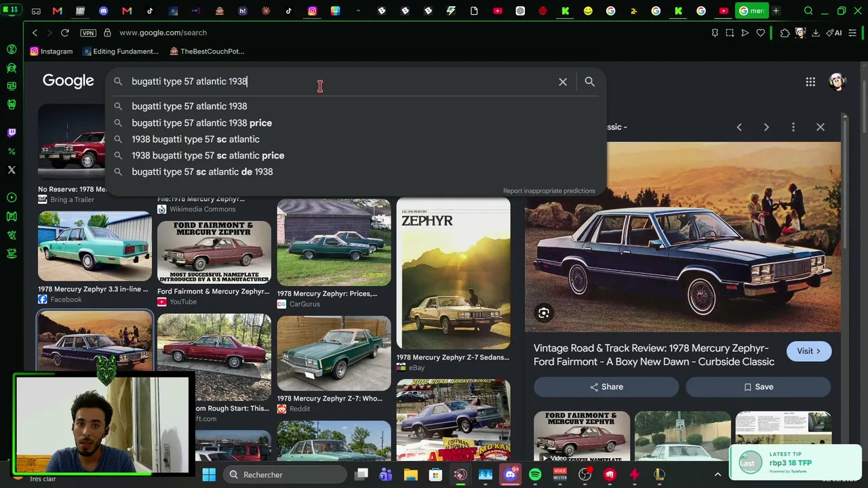Open the CarGurus Mercury Zephyr thumbnail
868x488 pixels.
[334, 243]
